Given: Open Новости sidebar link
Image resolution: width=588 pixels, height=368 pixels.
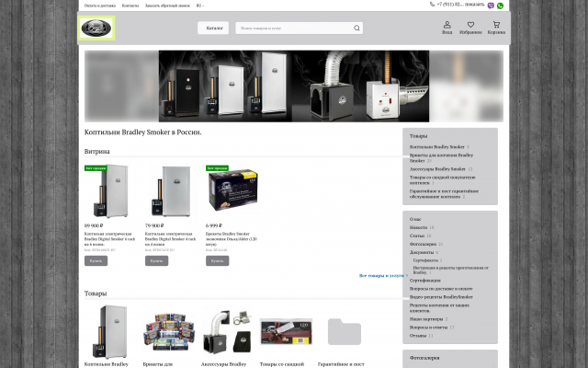Looking at the screenshot, I should coord(418,227).
